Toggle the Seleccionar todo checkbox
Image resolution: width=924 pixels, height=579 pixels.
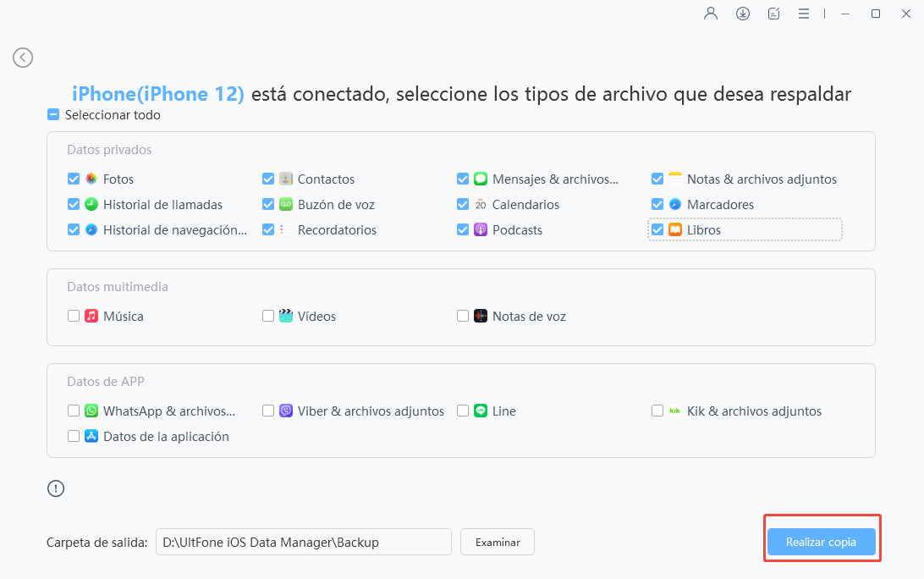(53, 114)
